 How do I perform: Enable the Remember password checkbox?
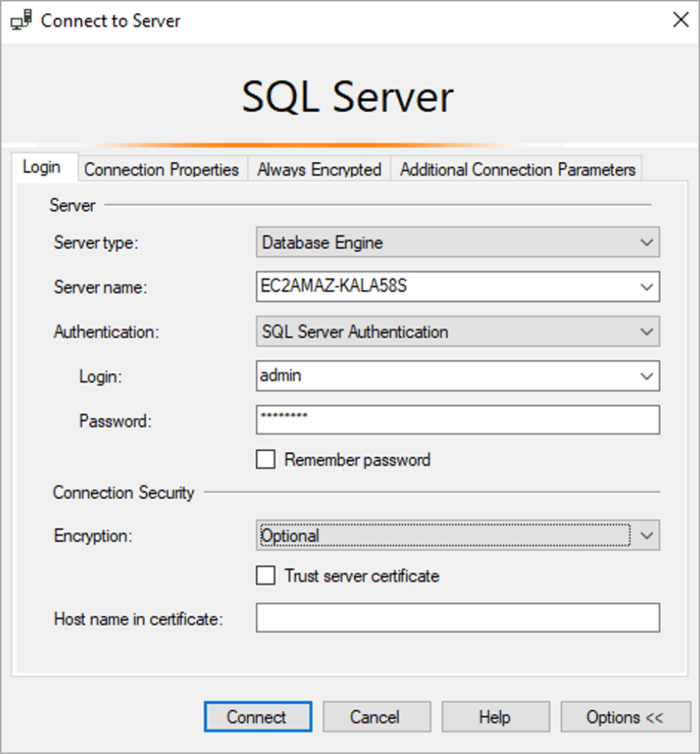click(265, 459)
